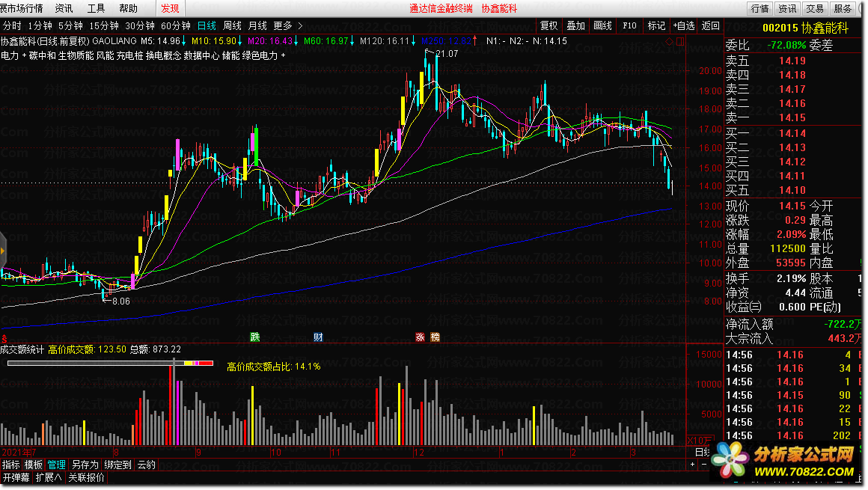Click the 返回 back button

[711, 26]
